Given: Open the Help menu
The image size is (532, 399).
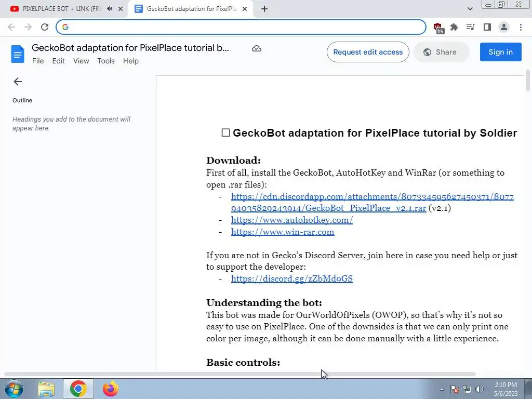Looking at the screenshot, I should click(x=130, y=61).
